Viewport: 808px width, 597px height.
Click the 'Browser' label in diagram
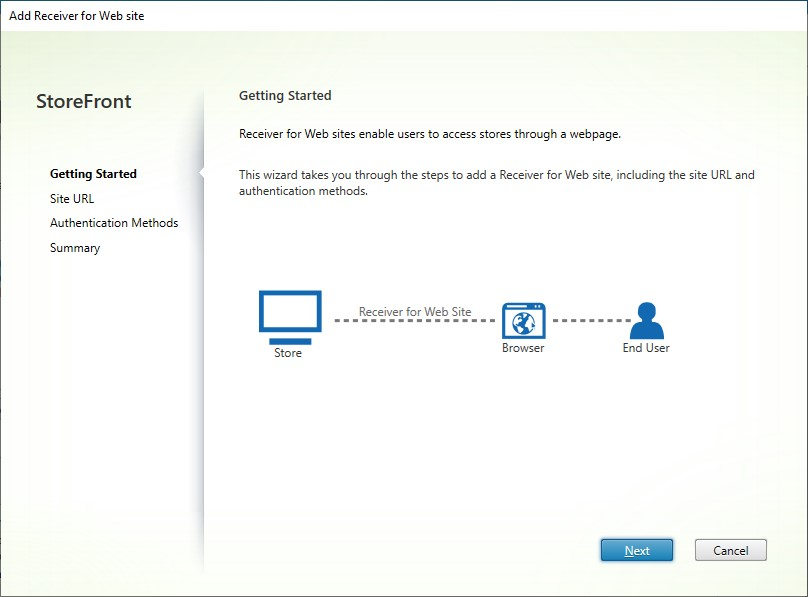coord(523,348)
